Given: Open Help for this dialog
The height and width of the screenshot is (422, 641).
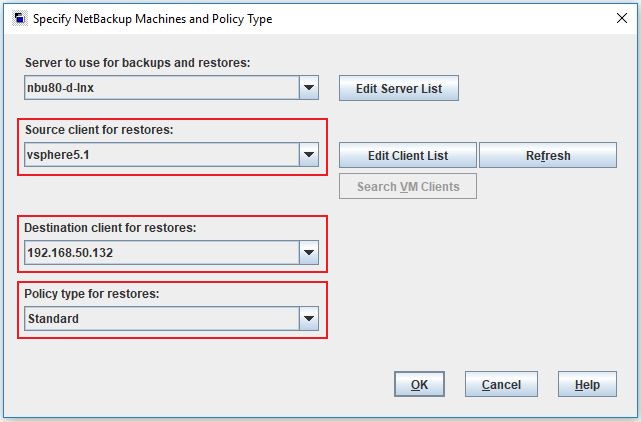Looking at the screenshot, I should tap(587, 384).
